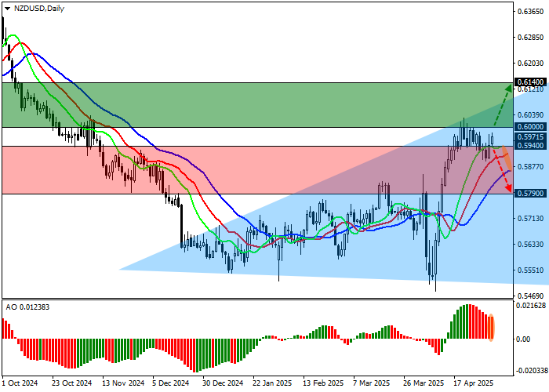Screen dimensions: 549x392
Task: Click the current price label 0.59715
Action: click(x=531, y=137)
